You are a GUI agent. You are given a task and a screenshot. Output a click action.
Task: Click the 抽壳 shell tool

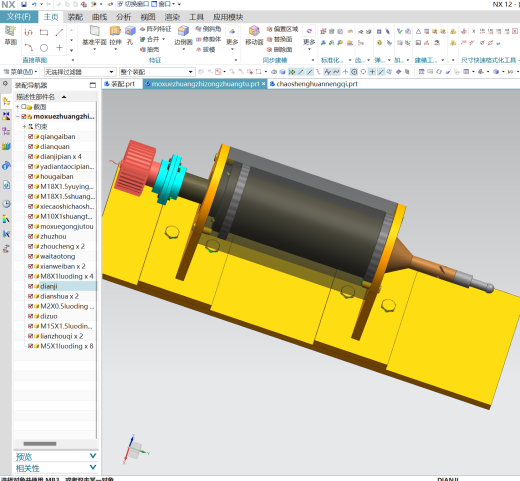[x=150, y=50]
